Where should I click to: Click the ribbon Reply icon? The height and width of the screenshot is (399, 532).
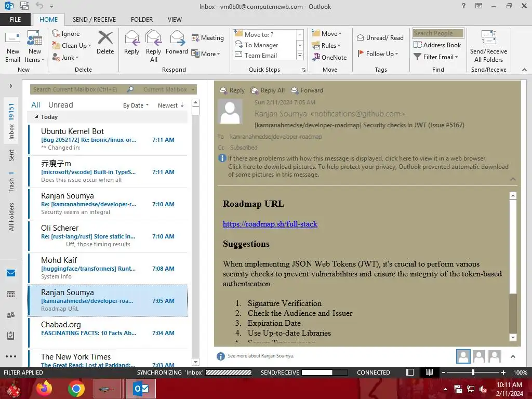click(131, 43)
